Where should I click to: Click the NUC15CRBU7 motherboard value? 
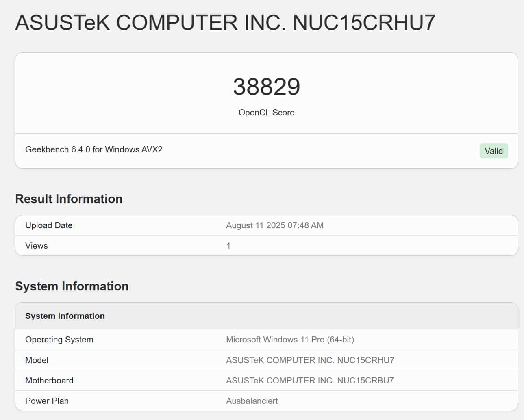310,381
